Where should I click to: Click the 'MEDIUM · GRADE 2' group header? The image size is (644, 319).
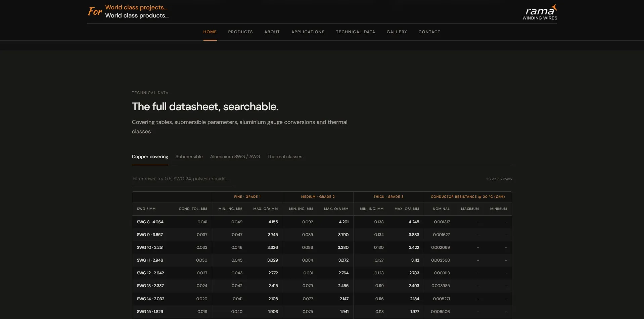pos(318,197)
